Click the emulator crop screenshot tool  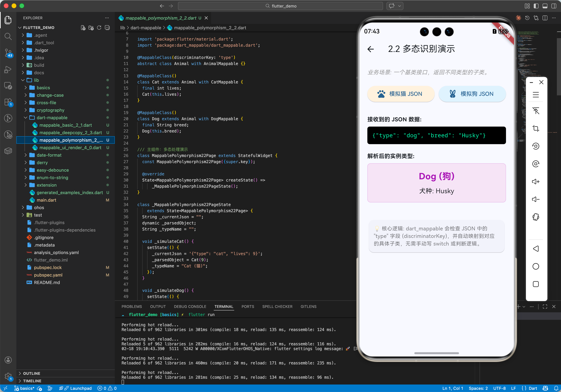pos(536,128)
